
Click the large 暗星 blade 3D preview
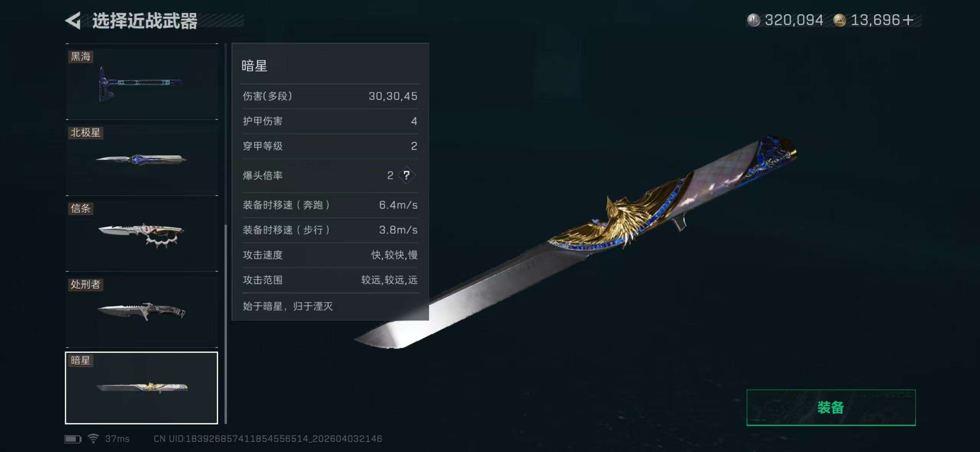coord(575,242)
